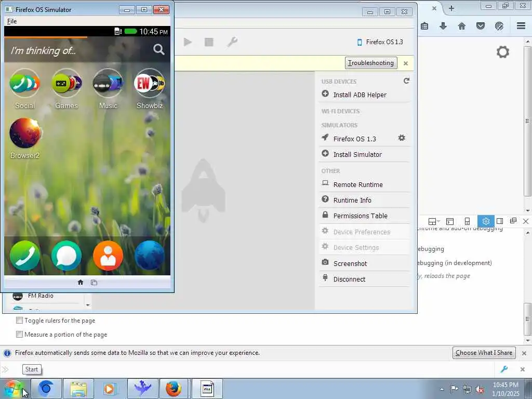532x399 pixels.
Task: Expand the project list down arrow near FM Radio
Action: (88, 305)
